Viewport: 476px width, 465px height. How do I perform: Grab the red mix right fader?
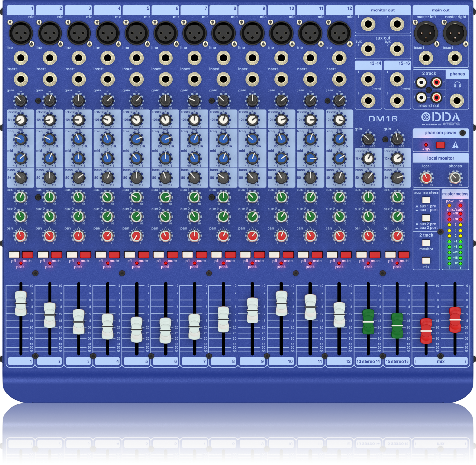tap(455, 319)
